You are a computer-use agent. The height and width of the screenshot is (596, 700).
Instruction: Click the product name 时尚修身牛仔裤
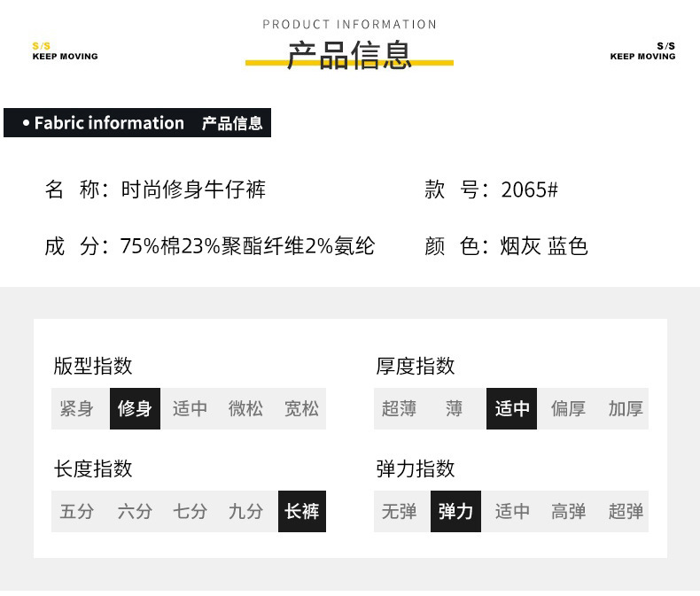click(193, 190)
